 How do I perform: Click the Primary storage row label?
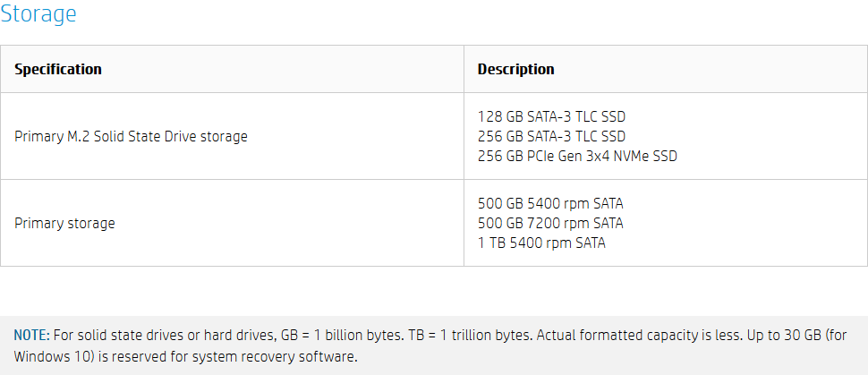[x=64, y=223]
